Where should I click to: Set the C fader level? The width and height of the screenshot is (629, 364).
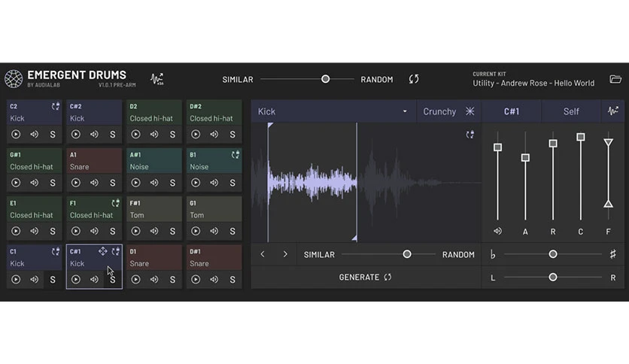tap(580, 137)
